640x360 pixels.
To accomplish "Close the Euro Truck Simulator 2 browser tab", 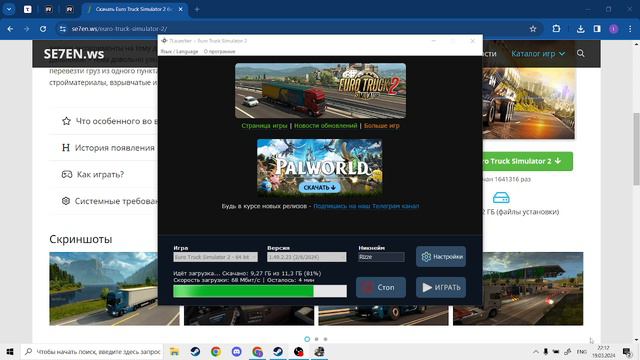I will 181,9.
